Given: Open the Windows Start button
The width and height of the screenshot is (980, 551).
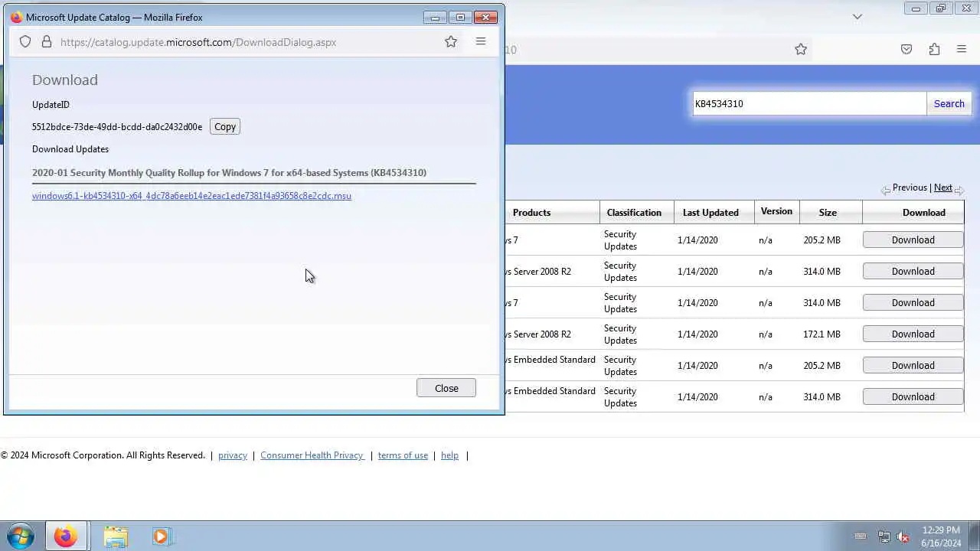Looking at the screenshot, I should tap(21, 536).
